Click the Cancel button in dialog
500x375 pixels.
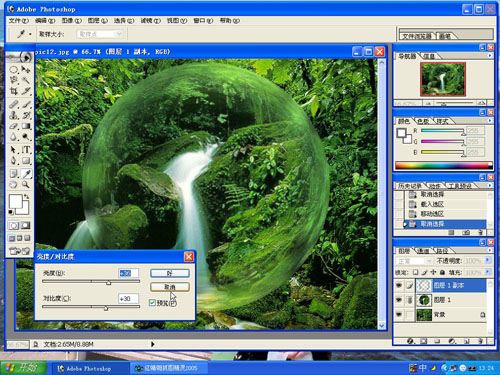click(170, 287)
